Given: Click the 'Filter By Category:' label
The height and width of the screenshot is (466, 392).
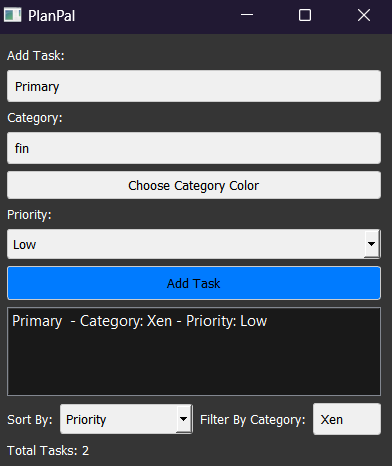Looking at the screenshot, I should (252, 420).
